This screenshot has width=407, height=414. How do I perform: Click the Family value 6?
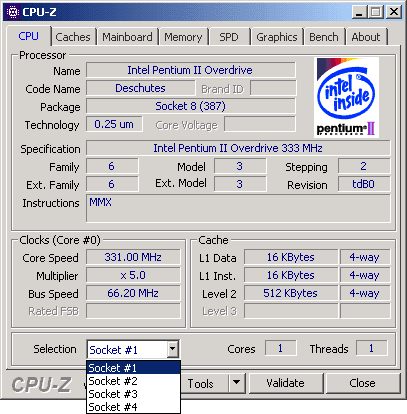(x=112, y=166)
